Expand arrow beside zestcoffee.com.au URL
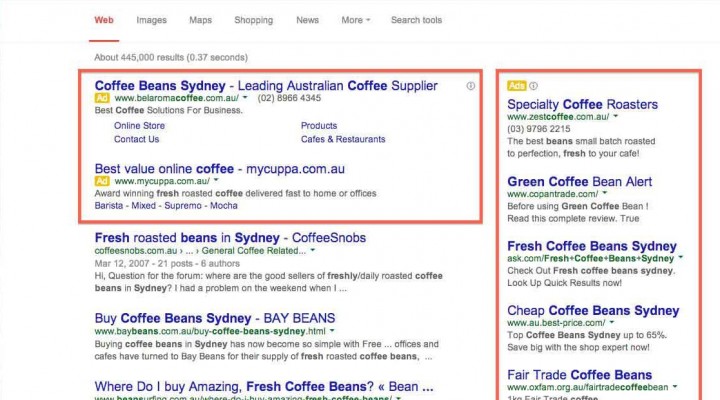 point(616,116)
